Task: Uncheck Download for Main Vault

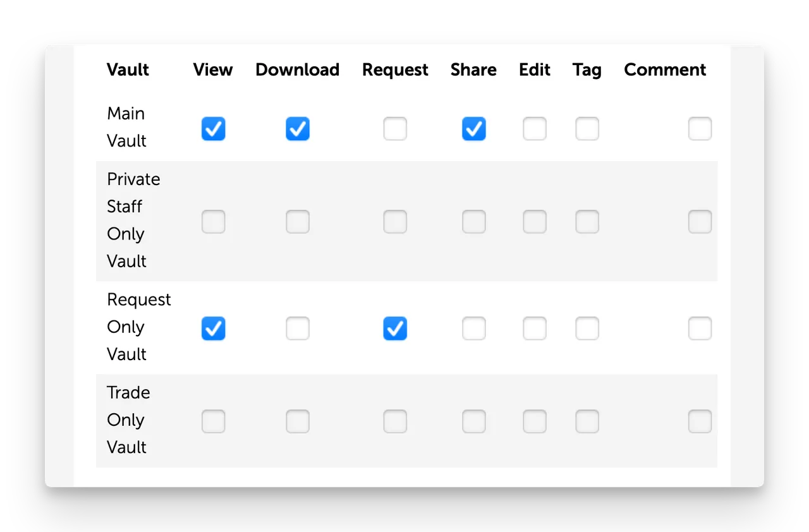Action: pyautogui.click(x=298, y=129)
